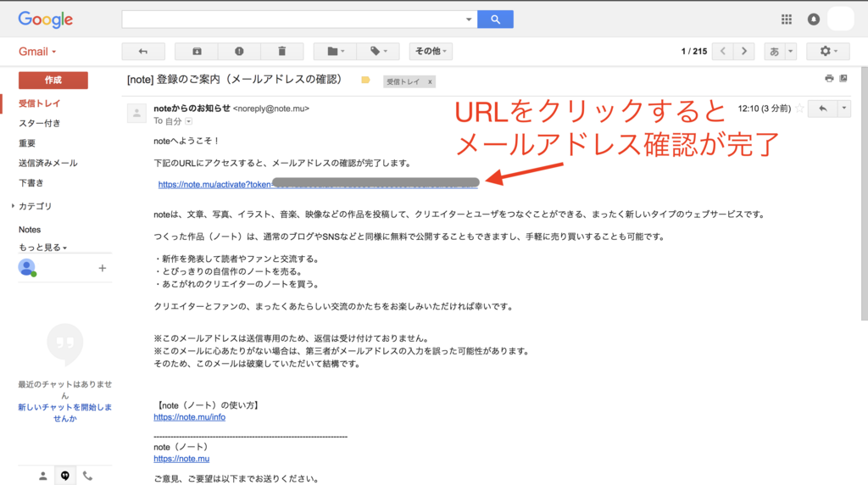Click the 作成 compose button
This screenshot has width=868, height=485.
point(53,80)
